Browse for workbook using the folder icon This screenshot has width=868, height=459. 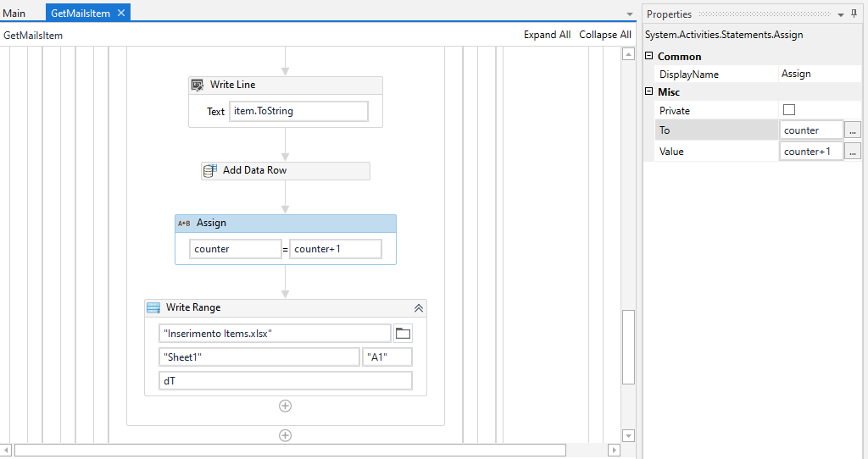[403, 334]
